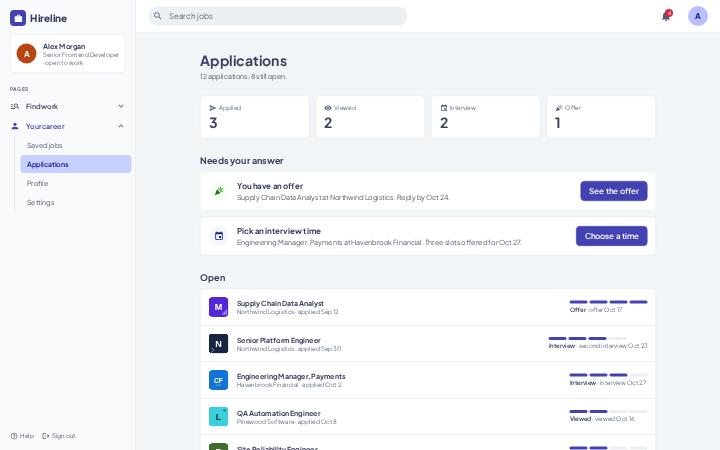Click the You have an offer heading
The width and height of the screenshot is (720, 450).
[x=270, y=186]
